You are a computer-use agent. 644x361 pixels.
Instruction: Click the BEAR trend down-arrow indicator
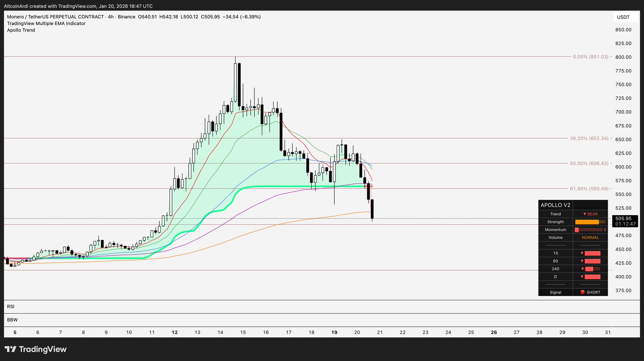point(585,214)
